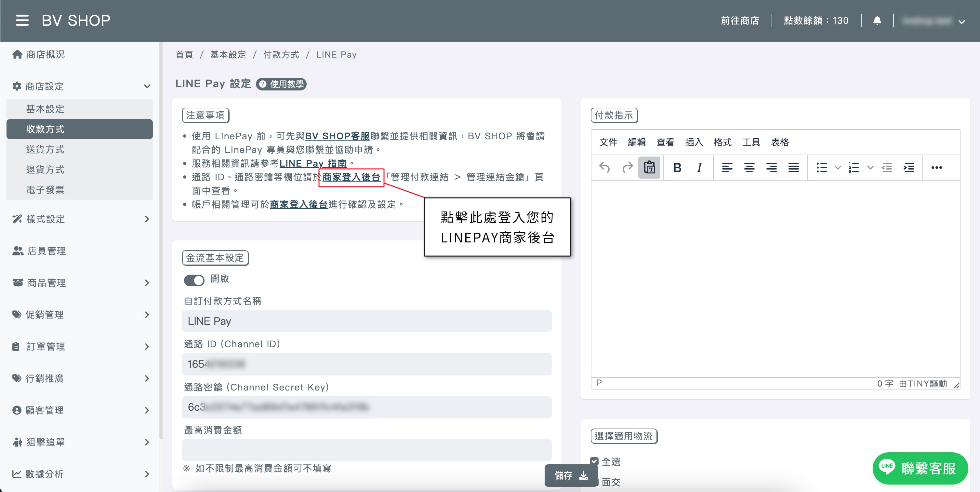Viewport: 980px width, 492px height.
Task: Apply bold formatting
Action: tap(677, 167)
